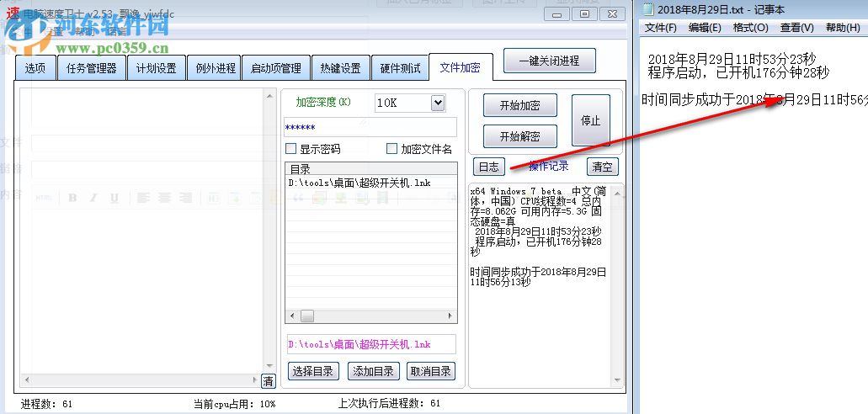Click the Notepad icon in title bar
The height and width of the screenshot is (414, 868).
(648, 9)
